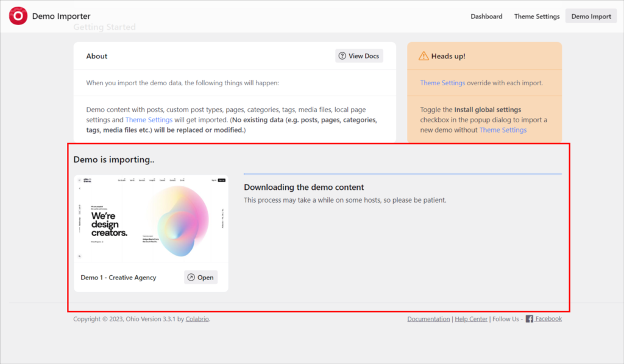Open the Dashboard tab

point(486,16)
